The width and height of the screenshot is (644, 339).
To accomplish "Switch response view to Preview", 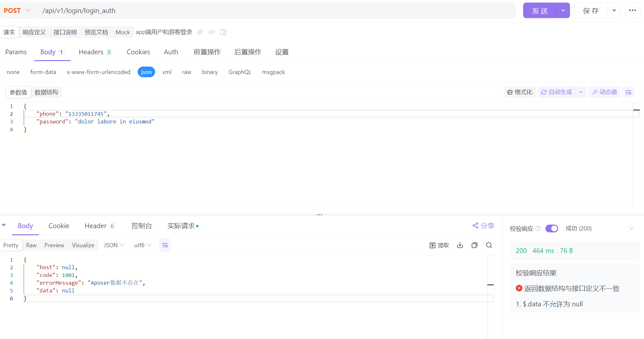I will (54, 245).
